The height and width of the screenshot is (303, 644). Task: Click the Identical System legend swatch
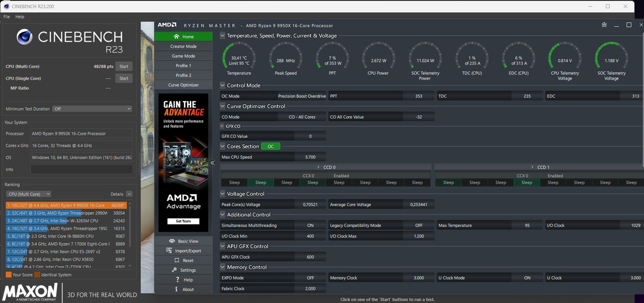(x=37, y=275)
